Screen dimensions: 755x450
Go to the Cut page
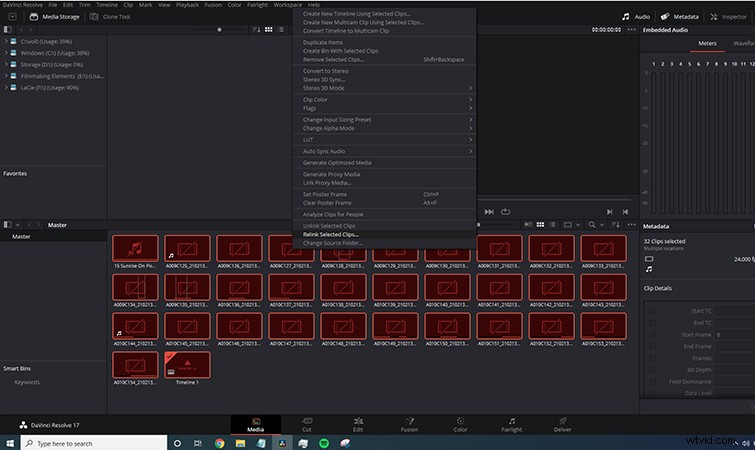(307, 425)
